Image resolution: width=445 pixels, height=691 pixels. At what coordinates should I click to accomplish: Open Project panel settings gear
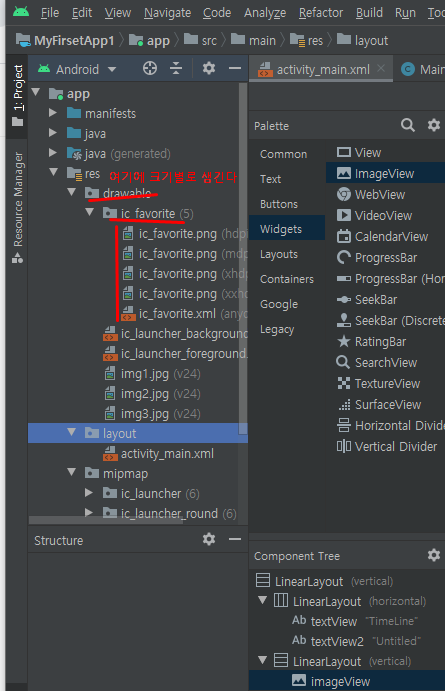[209, 68]
